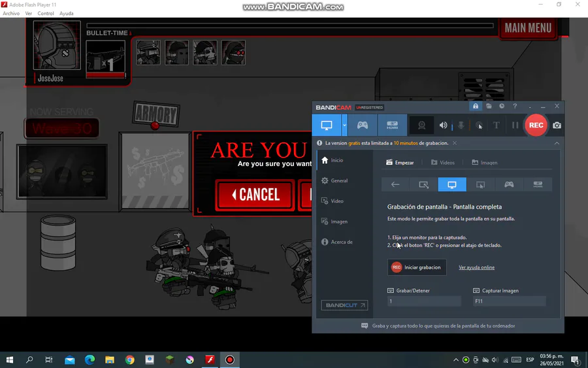Select fourth squad member red-eyed portrait
The image size is (588, 368).
[x=233, y=52]
